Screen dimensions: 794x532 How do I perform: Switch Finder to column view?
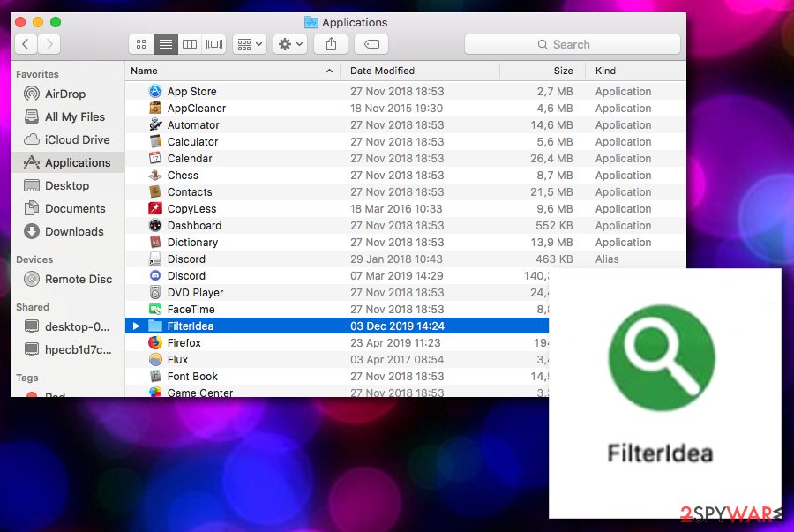coord(190,44)
